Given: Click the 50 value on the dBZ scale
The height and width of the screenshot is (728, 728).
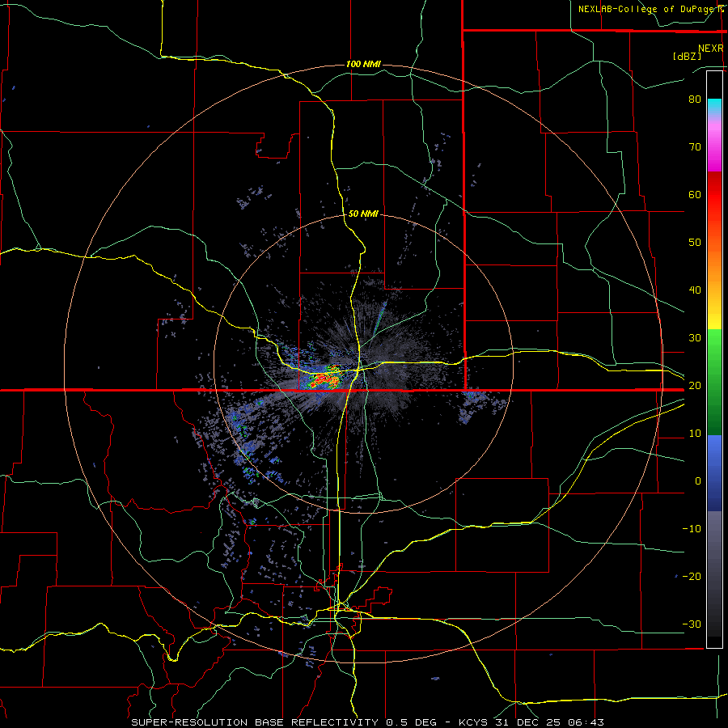Looking at the screenshot, I should point(695,243).
